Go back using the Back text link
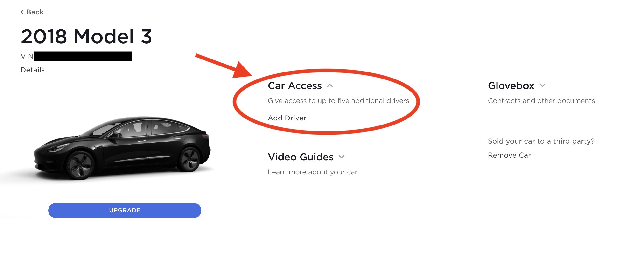 [x=35, y=12]
